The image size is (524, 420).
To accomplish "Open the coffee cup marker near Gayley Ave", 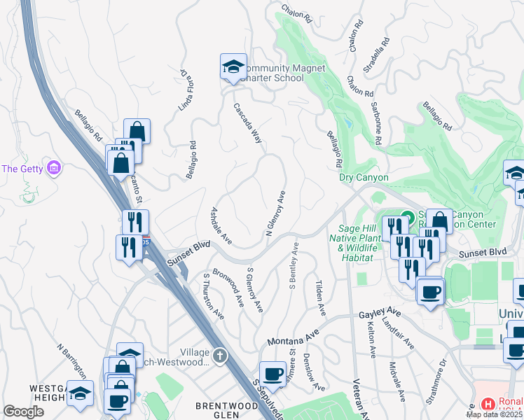I will (x=430, y=292).
